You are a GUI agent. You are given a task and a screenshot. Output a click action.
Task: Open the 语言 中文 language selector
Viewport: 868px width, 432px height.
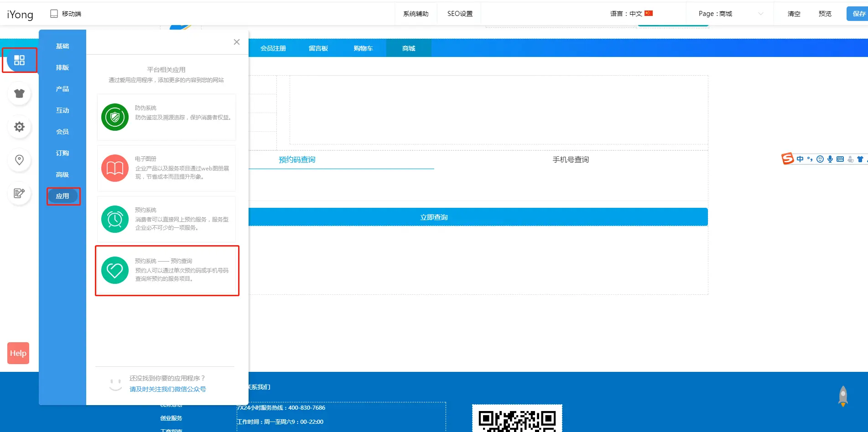point(631,14)
